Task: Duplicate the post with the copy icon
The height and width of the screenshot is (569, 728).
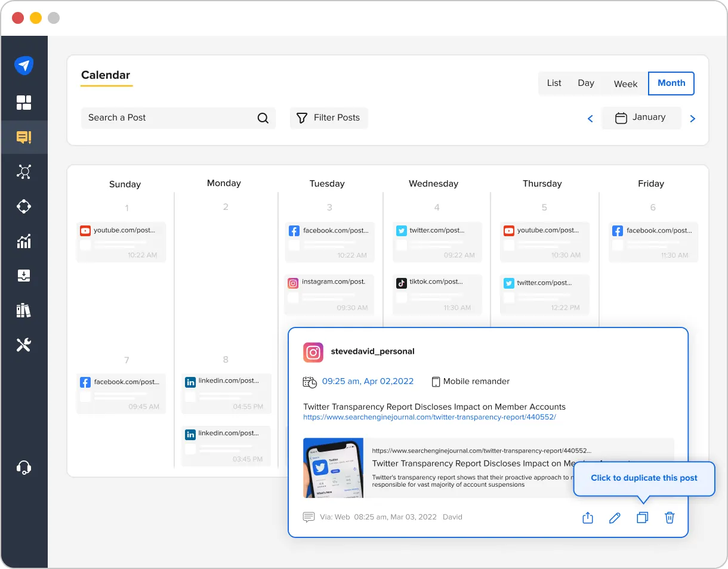Action: (x=643, y=518)
